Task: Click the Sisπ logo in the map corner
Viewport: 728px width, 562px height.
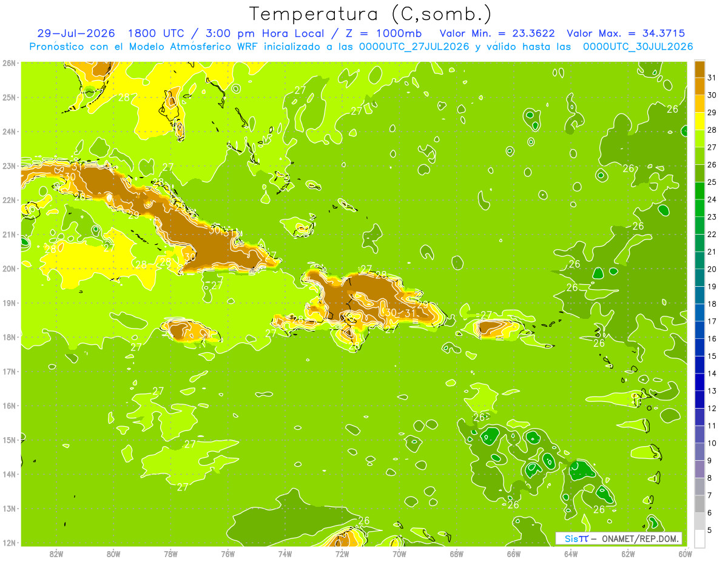Action: (576, 538)
